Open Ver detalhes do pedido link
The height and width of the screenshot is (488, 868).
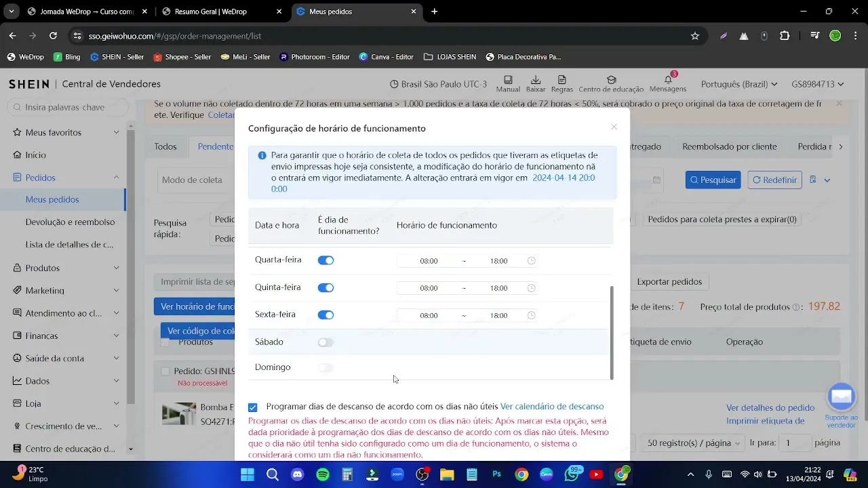tap(770, 407)
